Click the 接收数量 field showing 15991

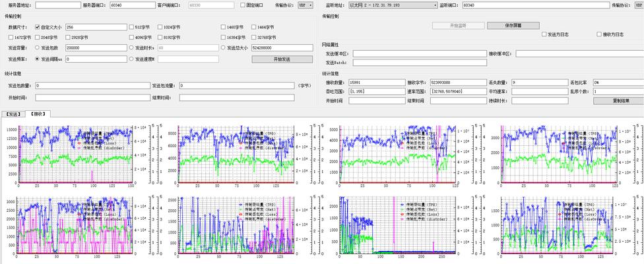pos(377,82)
